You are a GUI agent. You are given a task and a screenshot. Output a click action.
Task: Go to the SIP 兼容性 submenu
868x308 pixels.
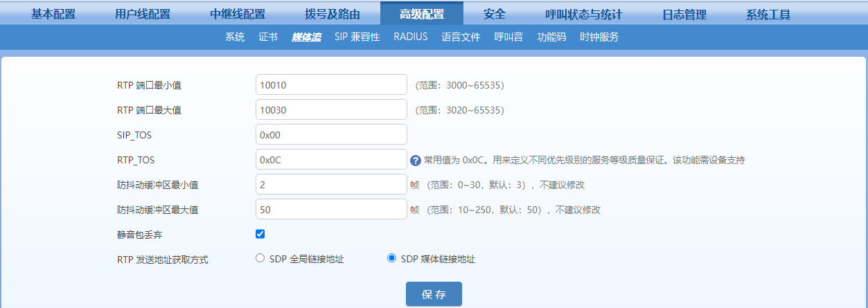click(x=357, y=37)
